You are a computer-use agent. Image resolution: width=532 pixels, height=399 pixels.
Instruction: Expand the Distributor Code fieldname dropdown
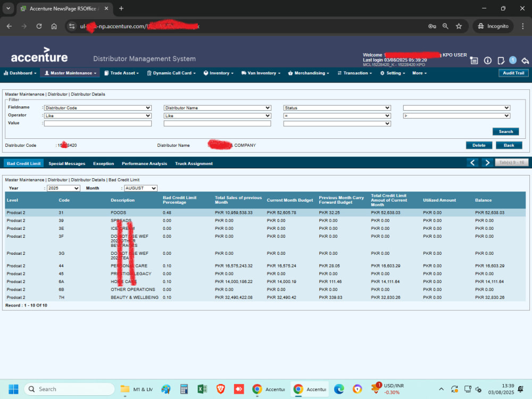click(x=98, y=108)
